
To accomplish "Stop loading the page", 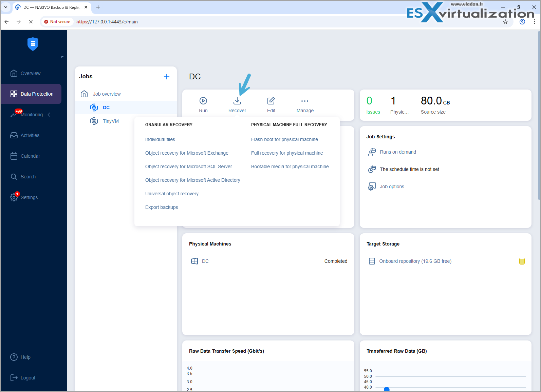I will click(31, 22).
